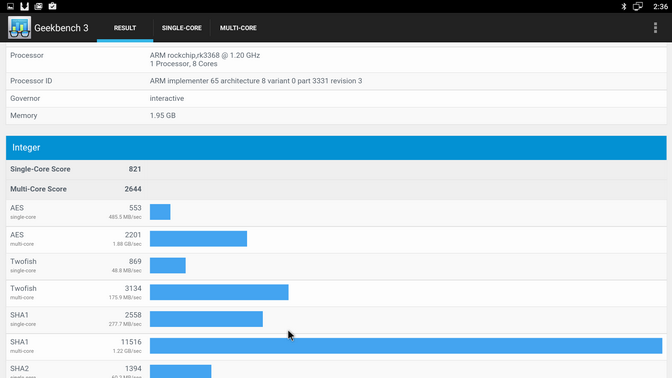Select '1 Processor, 8 Cores' text
This screenshot has width=672, height=378.
183,64
